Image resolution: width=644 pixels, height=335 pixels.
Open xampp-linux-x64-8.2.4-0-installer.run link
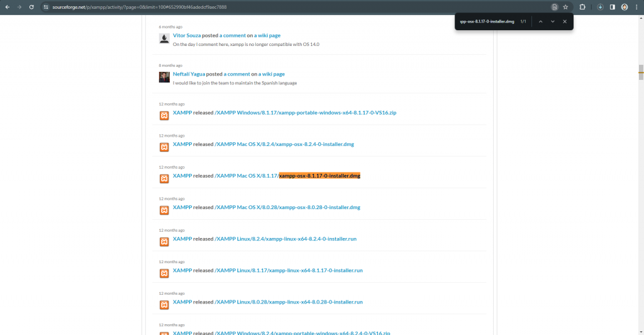[x=286, y=239]
